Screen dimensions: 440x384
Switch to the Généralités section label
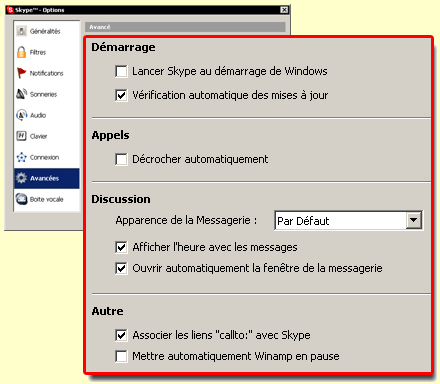point(45,31)
